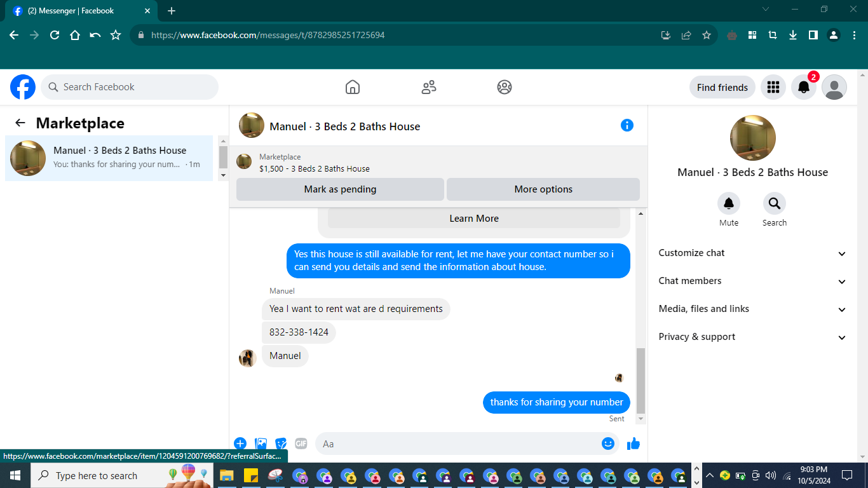868x488 pixels.
Task: Open File Explorer from the taskbar
Action: (227, 475)
